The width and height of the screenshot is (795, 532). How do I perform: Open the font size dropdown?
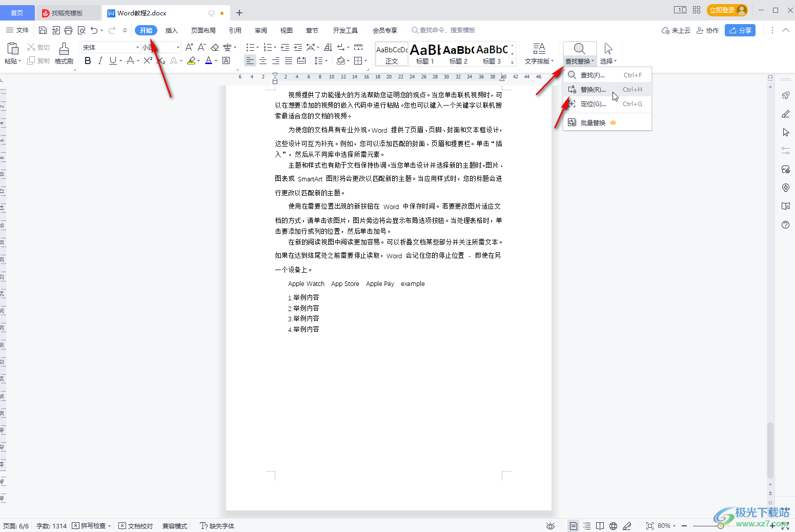point(178,47)
